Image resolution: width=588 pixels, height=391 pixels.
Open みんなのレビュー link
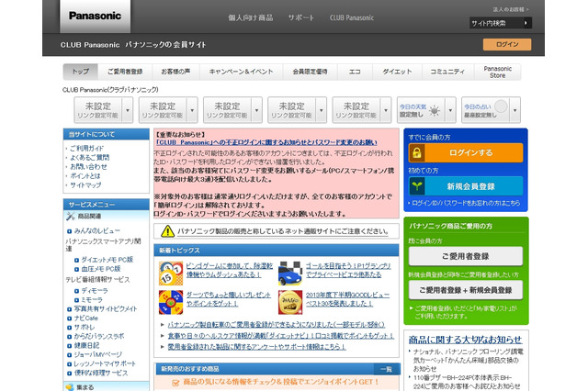(x=97, y=231)
